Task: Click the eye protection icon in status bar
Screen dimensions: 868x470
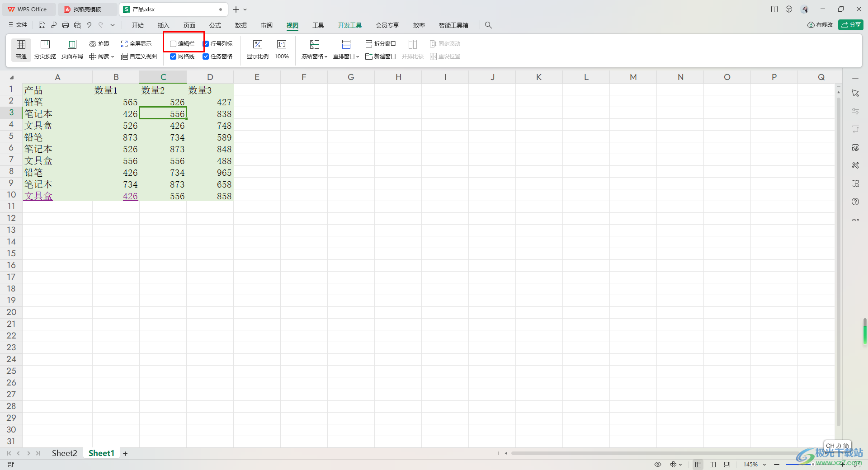Action: [x=658, y=465]
